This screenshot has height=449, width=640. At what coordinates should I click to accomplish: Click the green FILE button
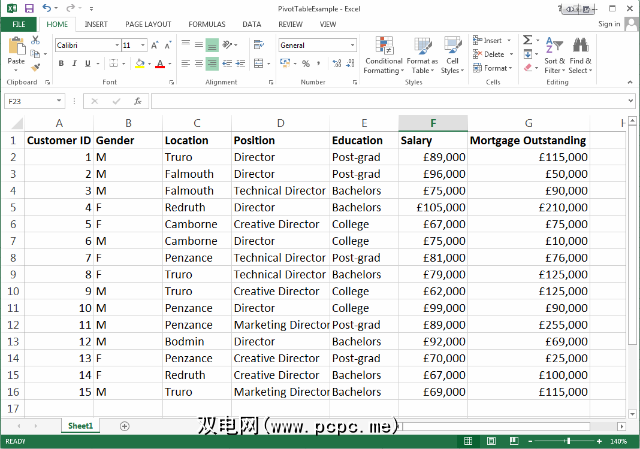pos(19,23)
